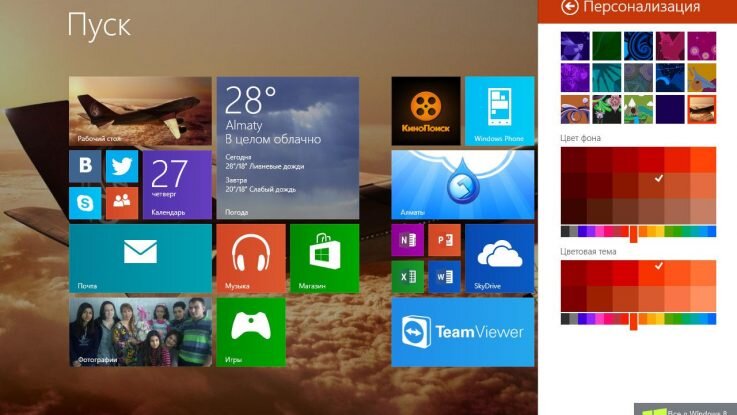Viewport: 737px width, 415px height.
Task: Open the SkyDrive tile
Action: coord(500,258)
